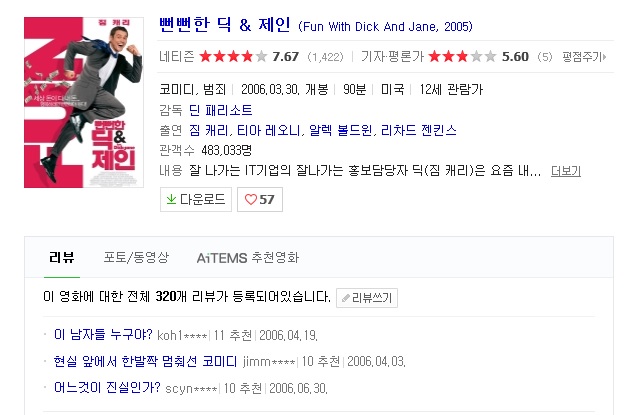Click the pencil icon on 리뷰쓰기
627x415 pixels.
click(x=346, y=298)
